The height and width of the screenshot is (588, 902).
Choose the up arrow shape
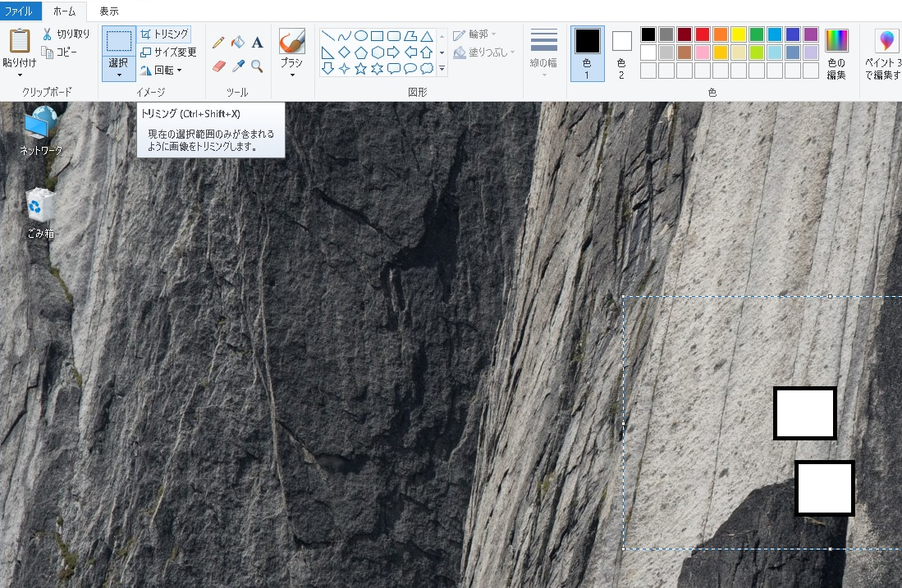tap(427, 52)
